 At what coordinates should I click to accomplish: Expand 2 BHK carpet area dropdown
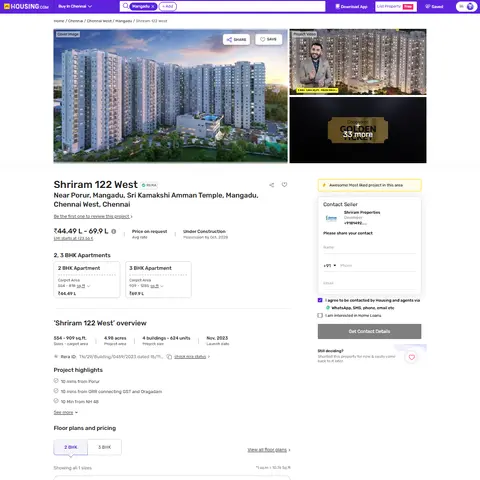click(89, 286)
